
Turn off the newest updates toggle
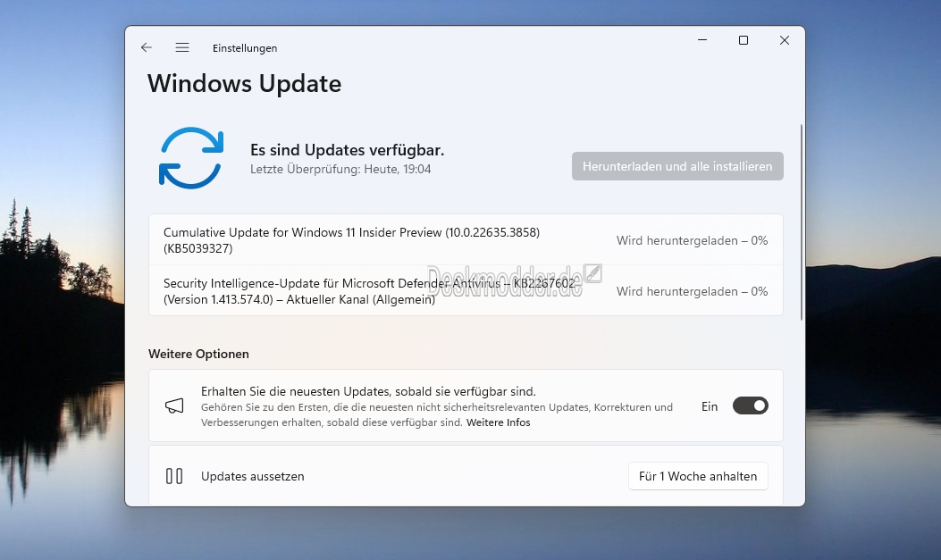(750, 405)
